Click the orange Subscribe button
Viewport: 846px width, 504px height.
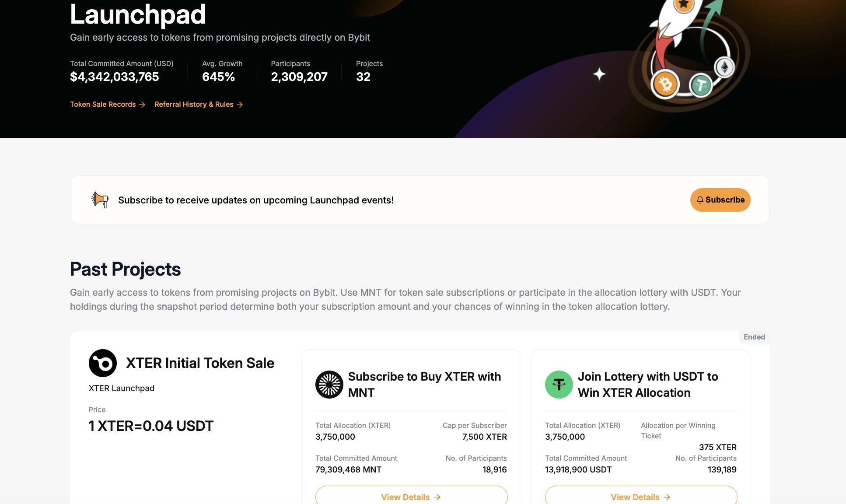(720, 200)
